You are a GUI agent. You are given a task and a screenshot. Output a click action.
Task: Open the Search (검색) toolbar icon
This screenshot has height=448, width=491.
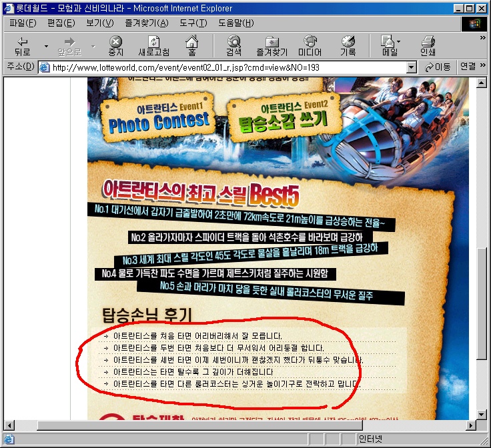click(x=233, y=46)
